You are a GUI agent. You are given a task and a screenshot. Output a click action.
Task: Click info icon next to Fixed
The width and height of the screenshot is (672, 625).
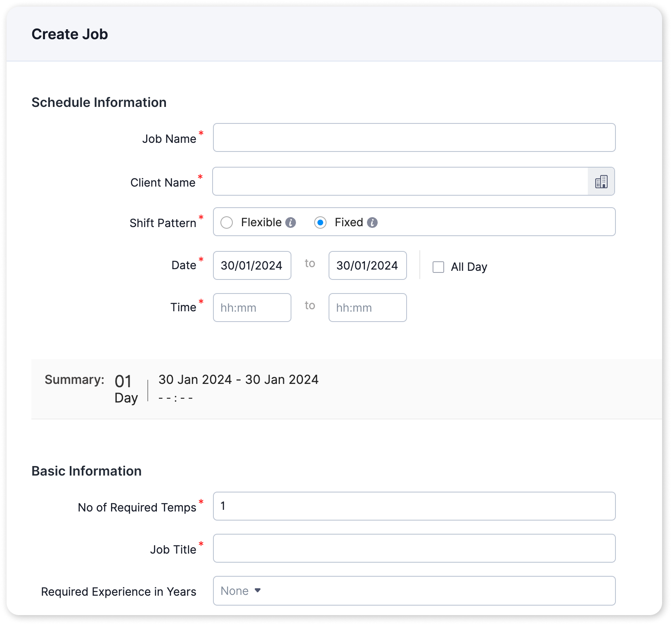click(372, 223)
